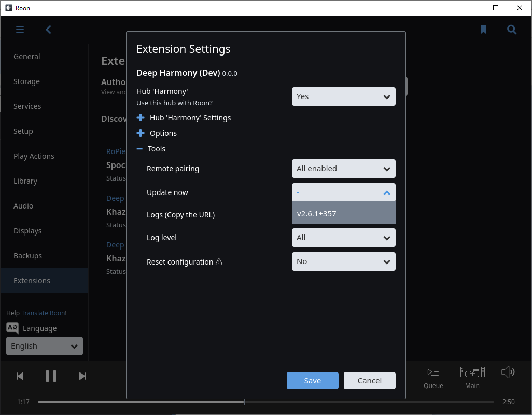Open the Log level dropdown
The image size is (532, 415).
point(344,238)
